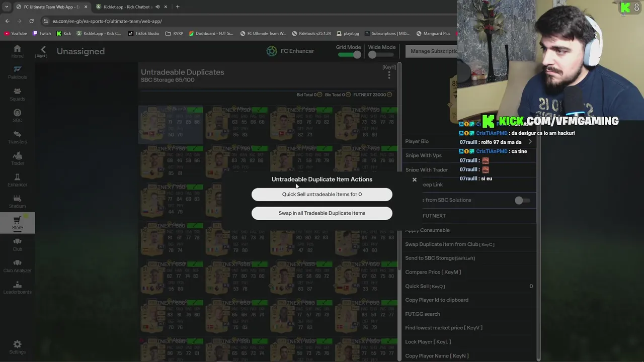Open the TikTok Studio bookmark
644x362 pixels.
point(143,34)
